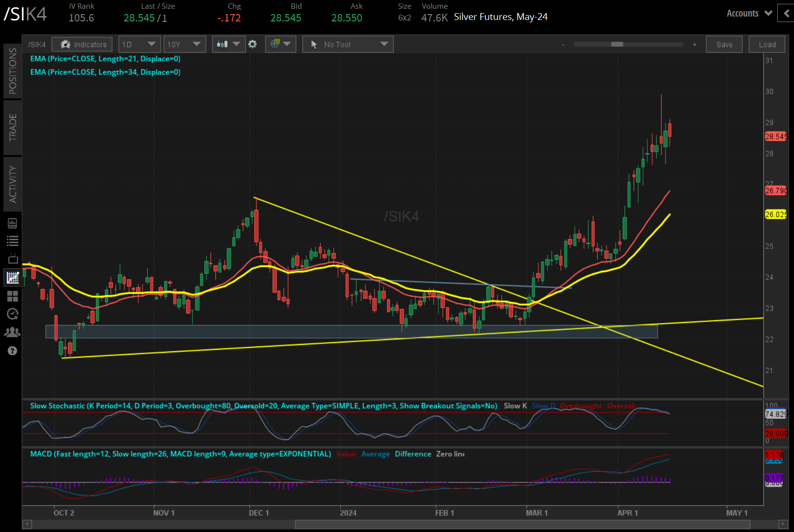
Task: Open the quote book sidebar icon
Action: 13,223
